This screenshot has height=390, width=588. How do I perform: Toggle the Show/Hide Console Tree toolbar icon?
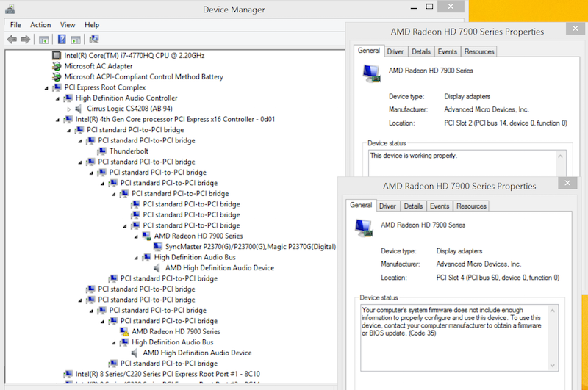click(x=44, y=40)
